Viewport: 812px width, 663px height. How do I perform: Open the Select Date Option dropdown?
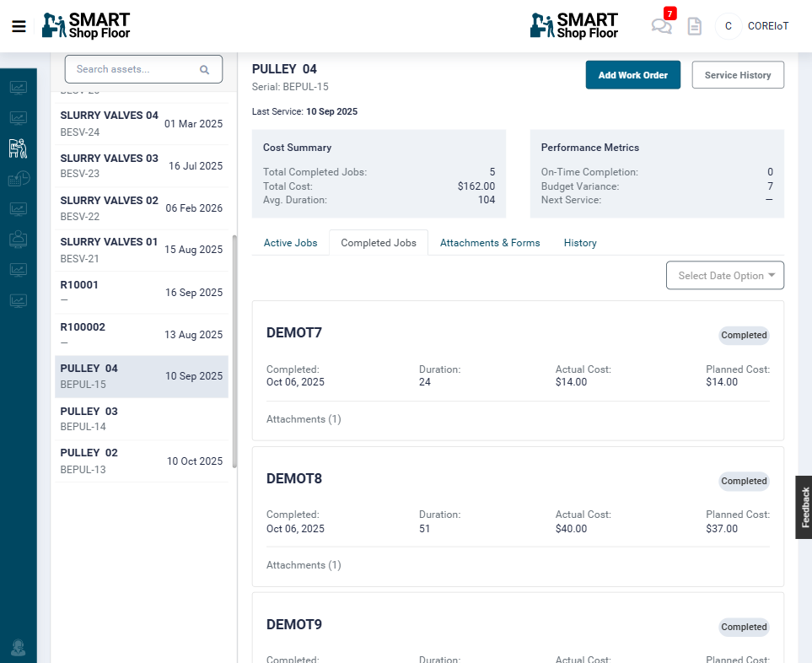coord(724,275)
